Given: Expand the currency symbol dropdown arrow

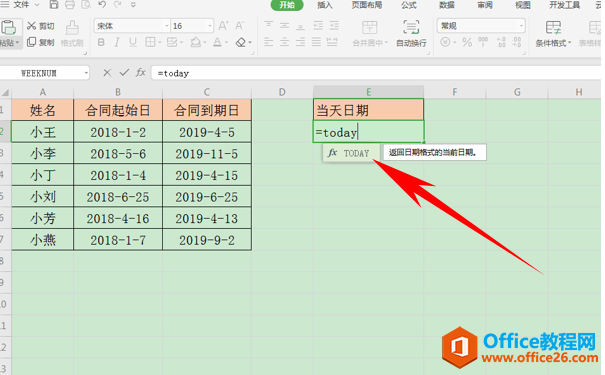Looking at the screenshot, I should coord(455,42).
